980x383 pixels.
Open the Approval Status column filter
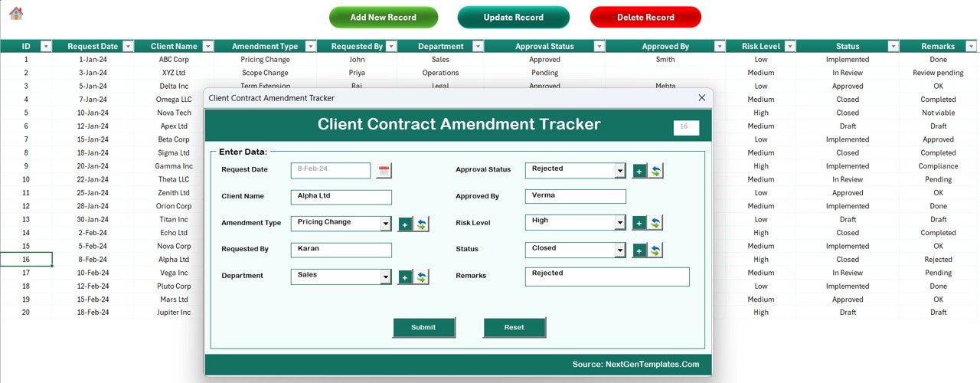pos(599,47)
